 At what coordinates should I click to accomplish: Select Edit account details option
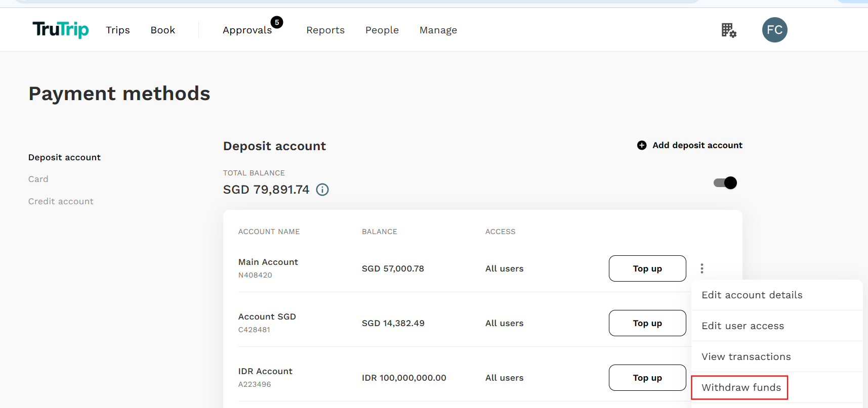pyautogui.click(x=777, y=295)
